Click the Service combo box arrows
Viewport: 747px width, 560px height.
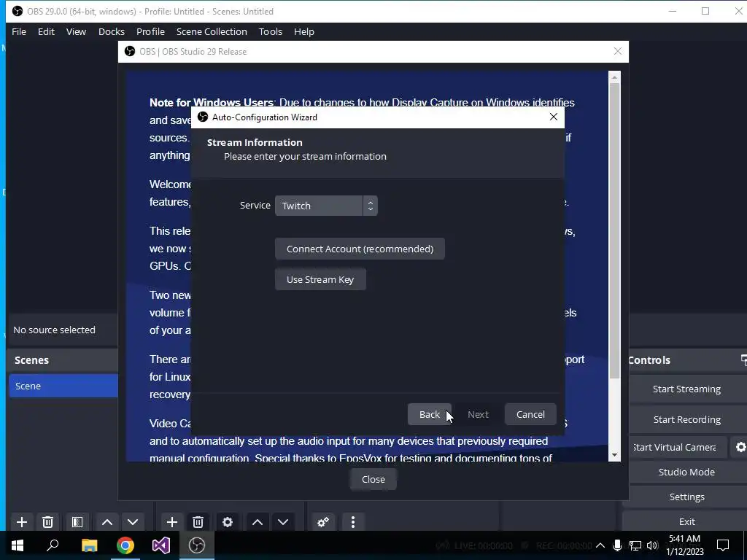(x=370, y=206)
